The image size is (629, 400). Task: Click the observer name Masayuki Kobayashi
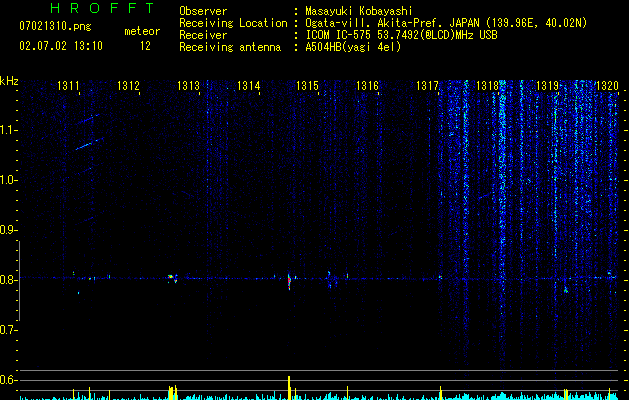(x=359, y=11)
